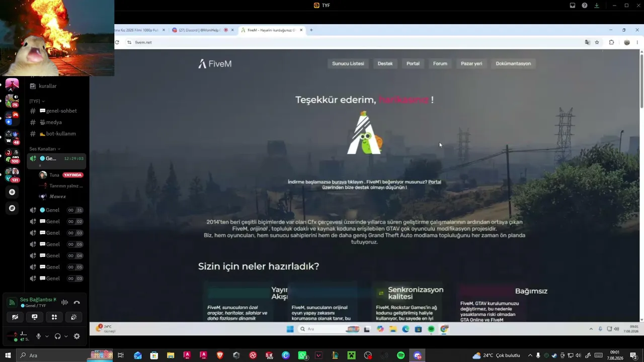Open headphone output options dropdown arrow
Screen dimensions: 644x362
66,336
